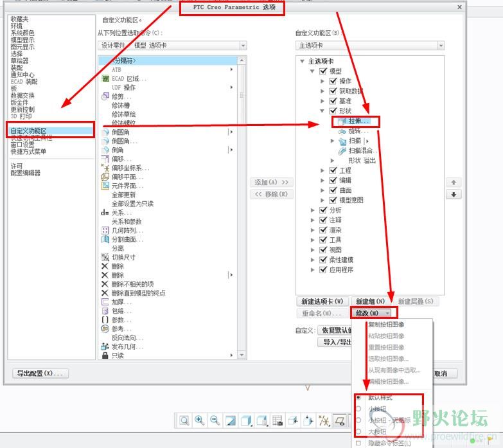Select 偏移坐标系 icon in command list
Screen dimensions: 503x448
(105, 168)
